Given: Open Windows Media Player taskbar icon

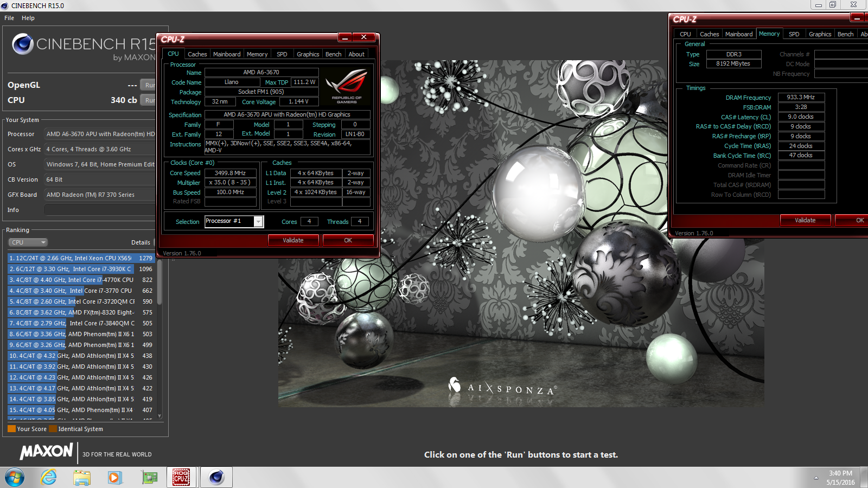Looking at the screenshot, I should point(114,477).
